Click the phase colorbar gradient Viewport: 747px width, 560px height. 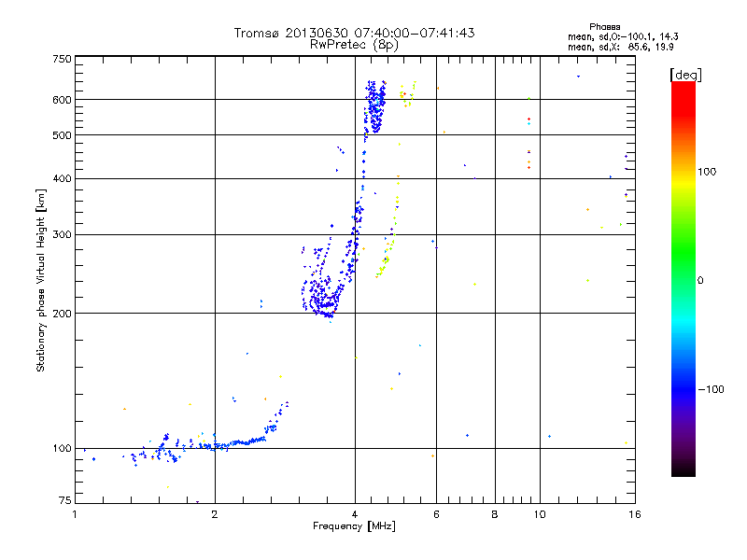coord(684,278)
